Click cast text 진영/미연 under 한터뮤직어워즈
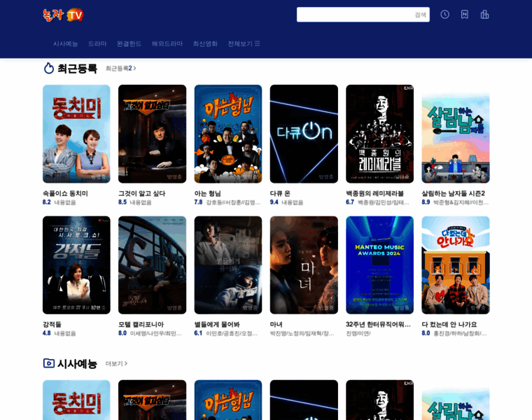Image resolution: width=532 pixels, height=420 pixels. click(x=358, y=333)
